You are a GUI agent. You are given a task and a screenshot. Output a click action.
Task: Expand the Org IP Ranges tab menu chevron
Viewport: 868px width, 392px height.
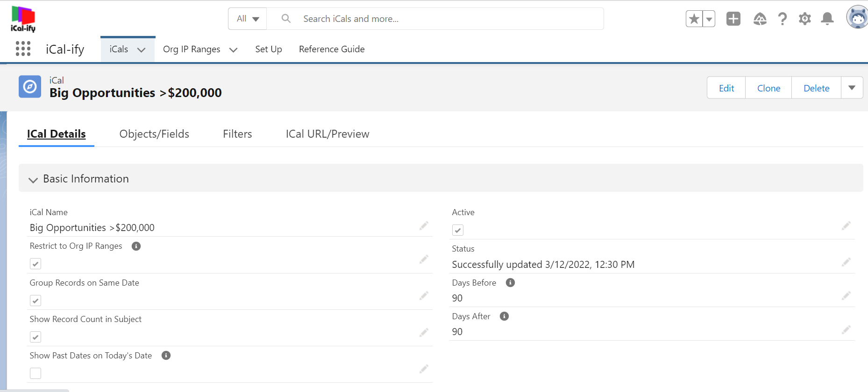(x=234, y=49)
